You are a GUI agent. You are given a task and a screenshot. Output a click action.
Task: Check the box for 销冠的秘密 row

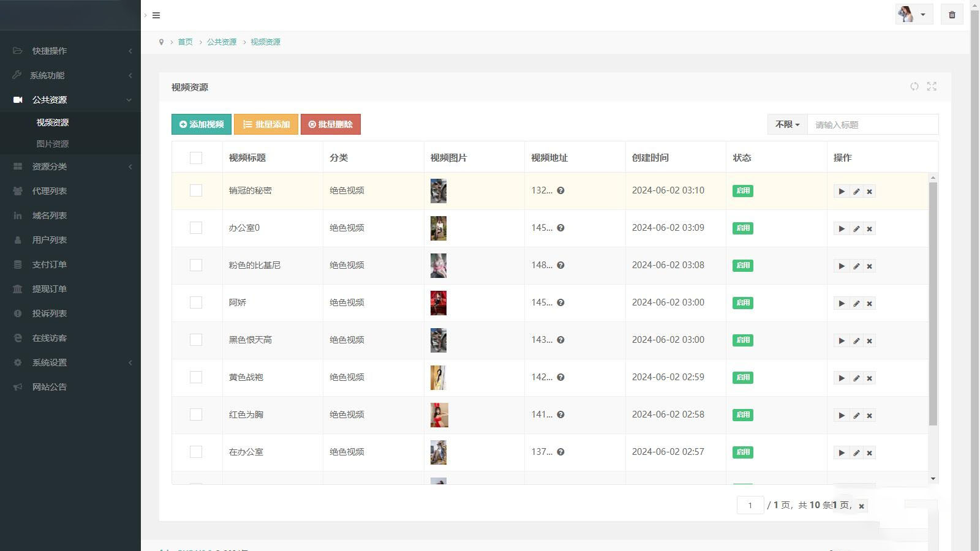[x=196, y=190]
